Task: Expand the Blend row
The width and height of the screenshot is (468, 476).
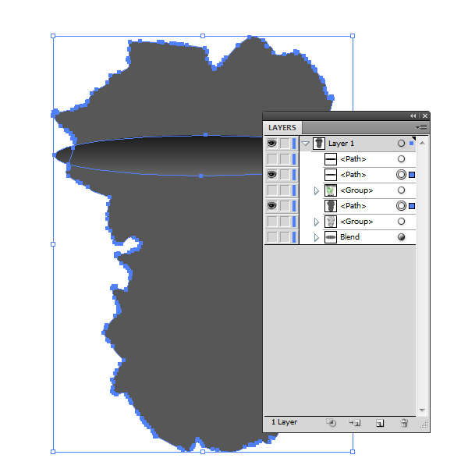Action: [x=316, y=237]
